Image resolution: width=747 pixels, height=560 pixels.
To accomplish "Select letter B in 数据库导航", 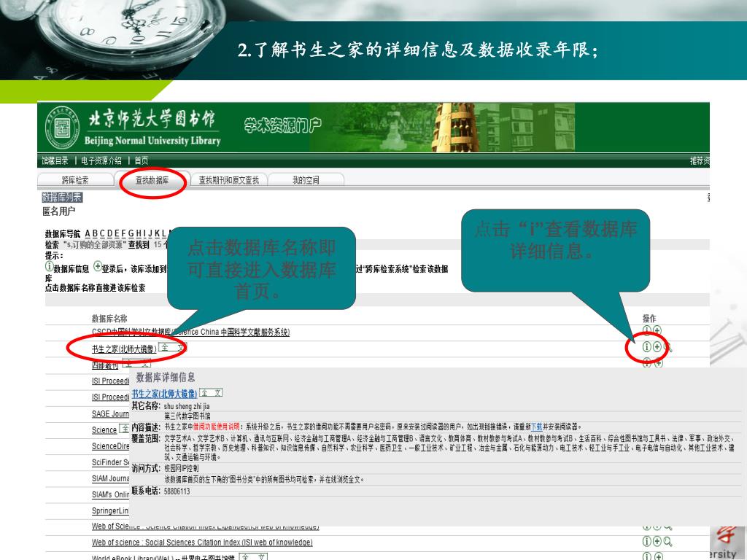I will [x=95, y=233].
